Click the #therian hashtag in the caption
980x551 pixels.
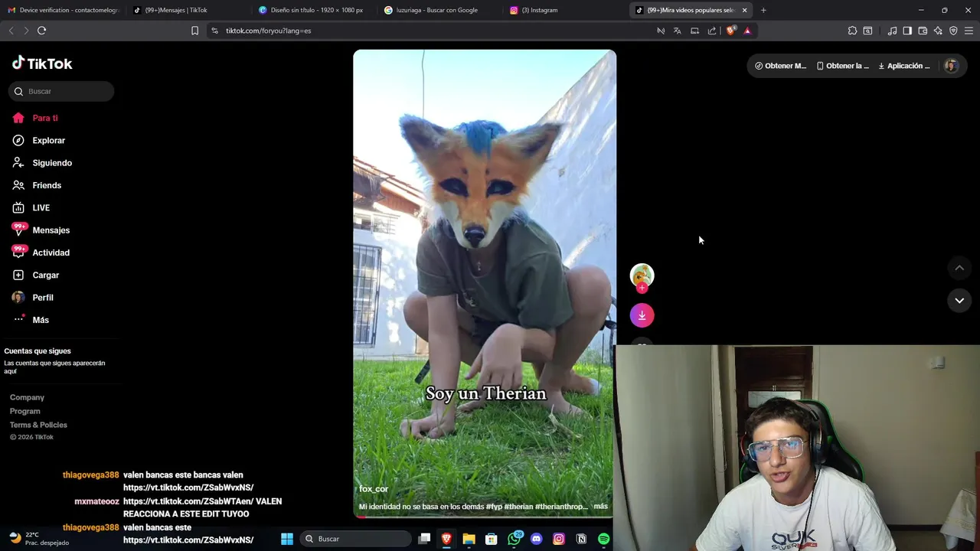click(518, 507)
